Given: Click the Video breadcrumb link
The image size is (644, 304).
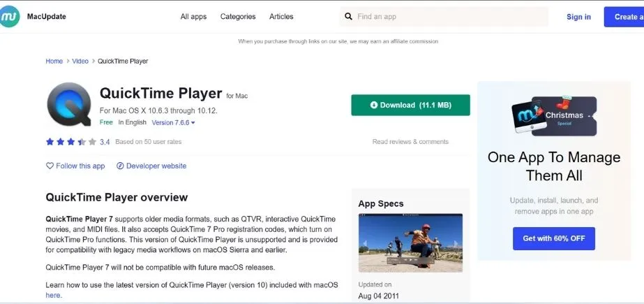Looking at the screenshot, I should [80, 61].
